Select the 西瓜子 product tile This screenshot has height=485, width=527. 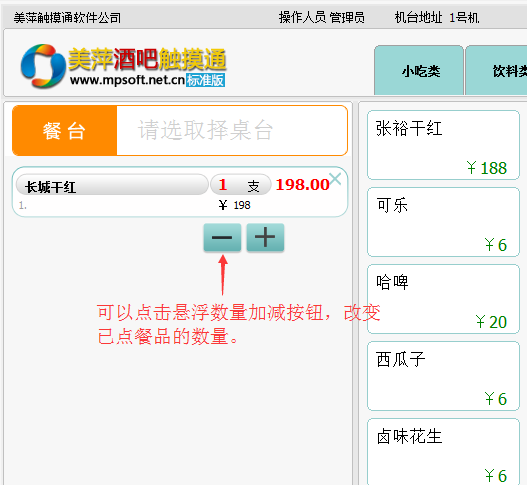(x=443, y=376)
